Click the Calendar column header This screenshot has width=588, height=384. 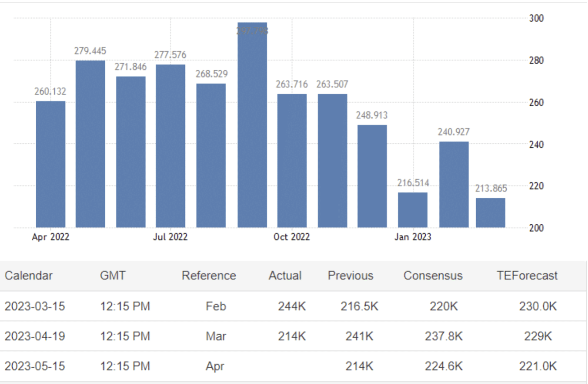pos(28,276)
